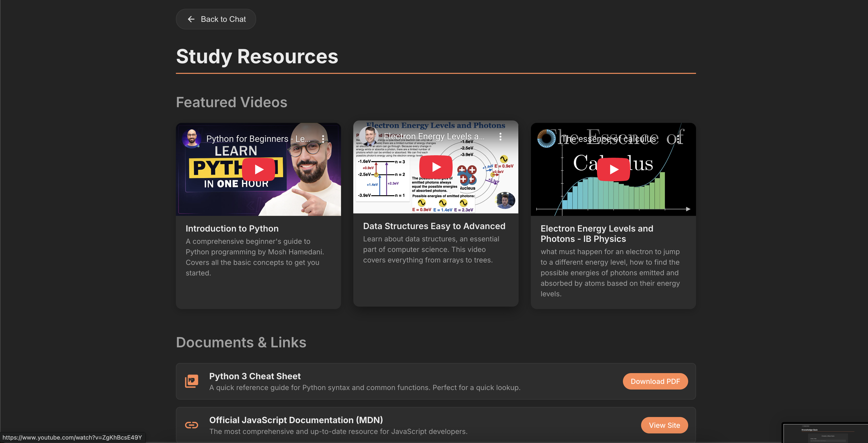Click the PDF document icon
Viewport: 868px width, 443px height.
[x=192, y=381]
